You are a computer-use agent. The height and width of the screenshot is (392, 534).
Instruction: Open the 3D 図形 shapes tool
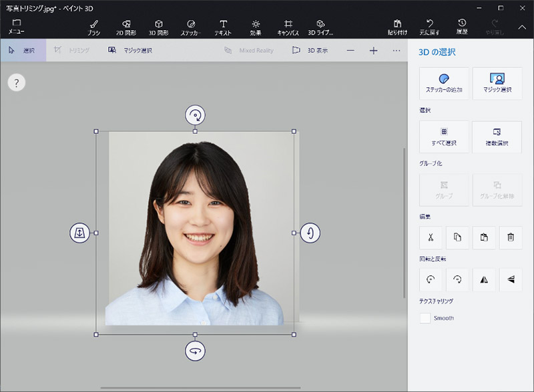click(159, 27)
